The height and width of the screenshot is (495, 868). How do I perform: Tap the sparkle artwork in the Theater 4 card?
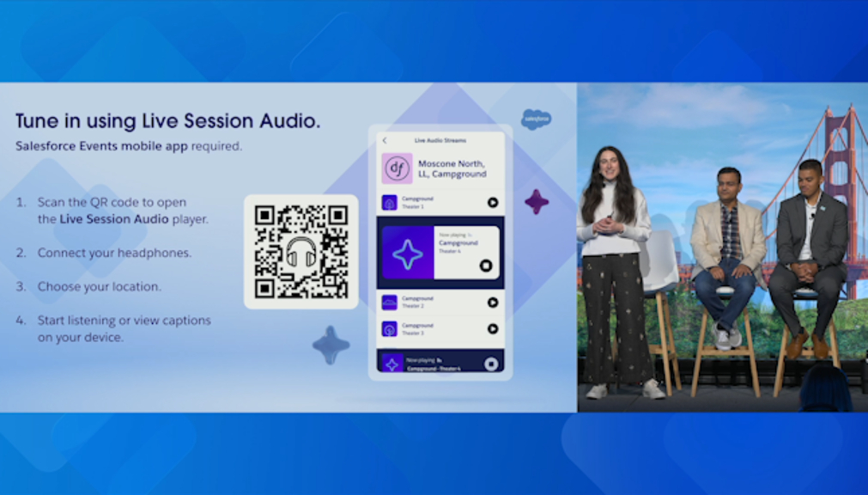click(x=408, y=254)
